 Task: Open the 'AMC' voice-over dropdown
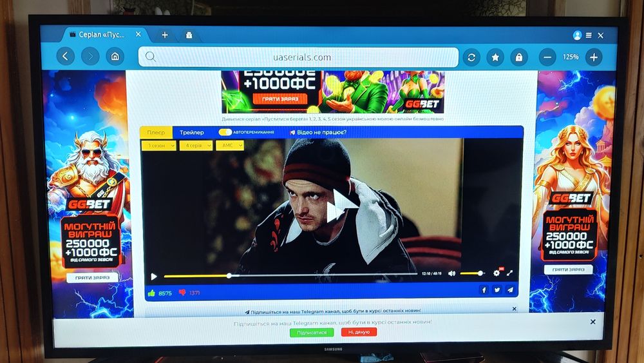pos(230,145)
